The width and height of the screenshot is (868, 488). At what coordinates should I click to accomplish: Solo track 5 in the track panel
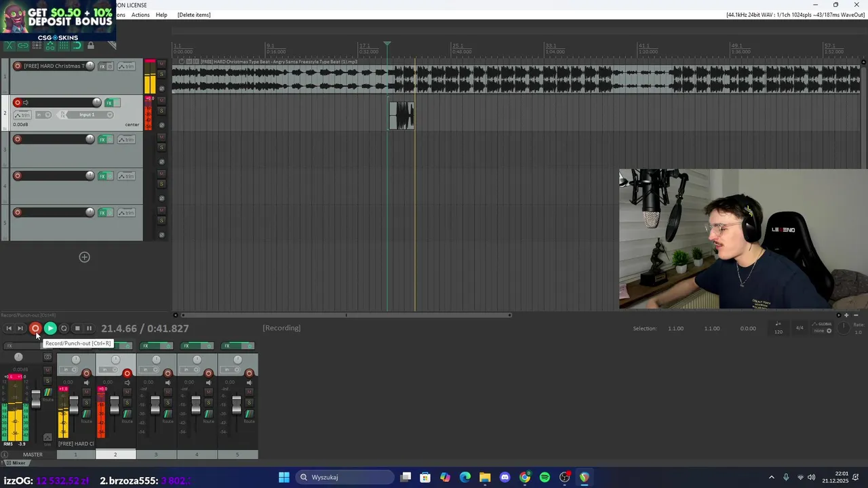pos(161,220)
